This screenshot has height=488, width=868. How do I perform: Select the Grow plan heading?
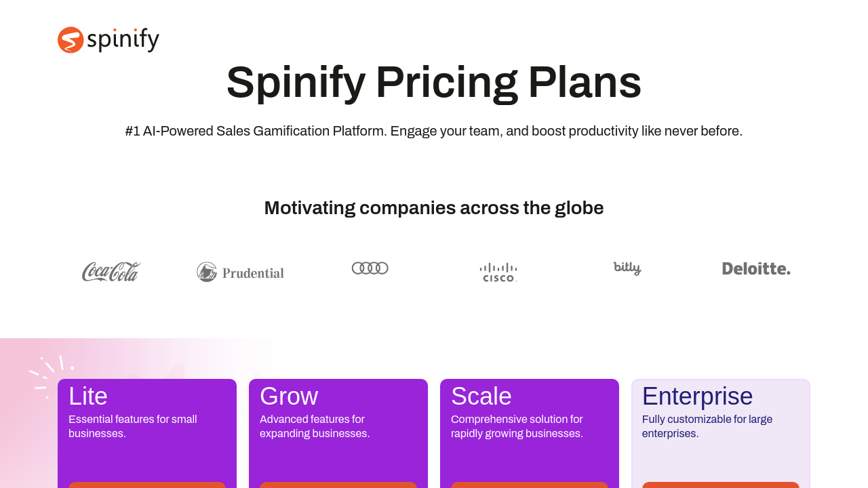point(289,396)
